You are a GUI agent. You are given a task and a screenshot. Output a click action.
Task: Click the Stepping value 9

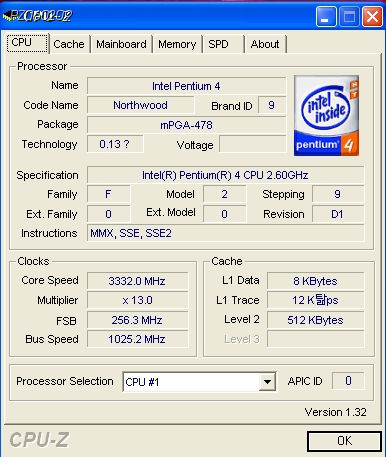pyautogui.click(x=338, y=194)
